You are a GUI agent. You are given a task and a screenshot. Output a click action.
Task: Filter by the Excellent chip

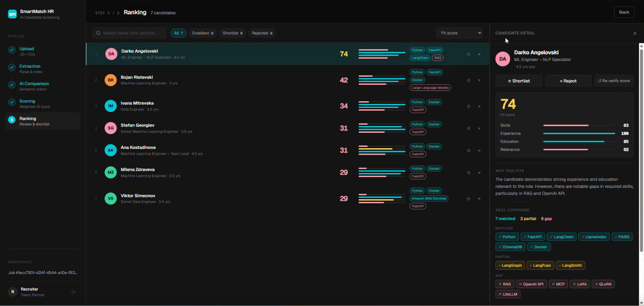click(203, 33)
